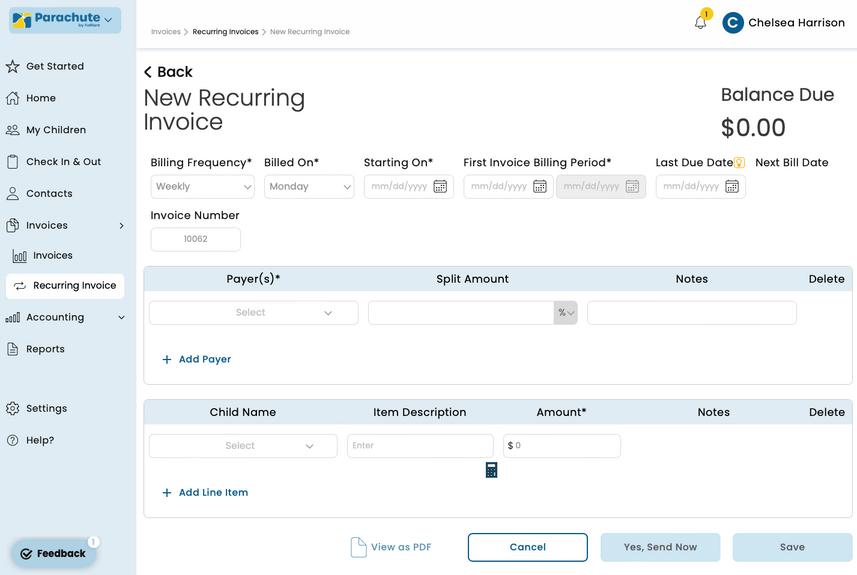This screenshot has height=575, width=857.
Task: Click the Item Description input field
Action: point(420,446)
